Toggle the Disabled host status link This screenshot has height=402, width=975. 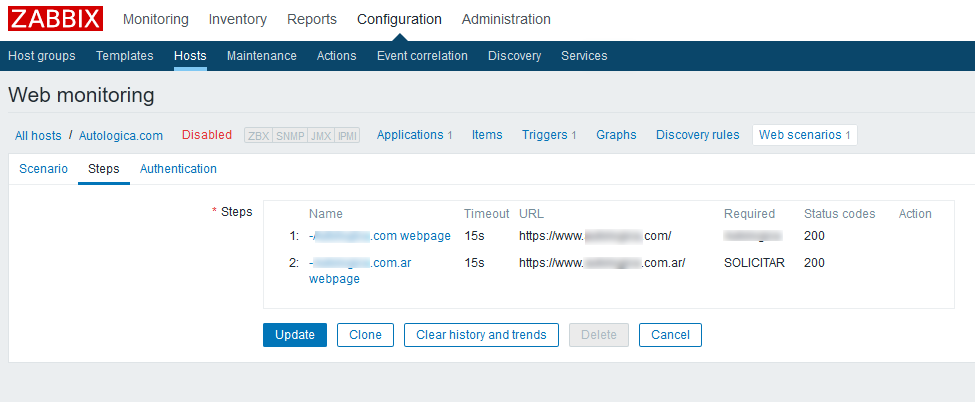[207, 135]
